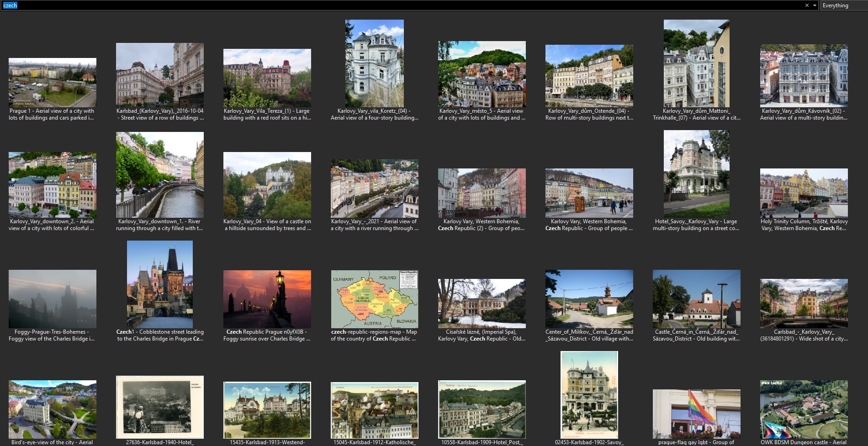Select the Karlovy_Vary_dům_Ostende_(04) thumbnail

[x=589, y=76]
